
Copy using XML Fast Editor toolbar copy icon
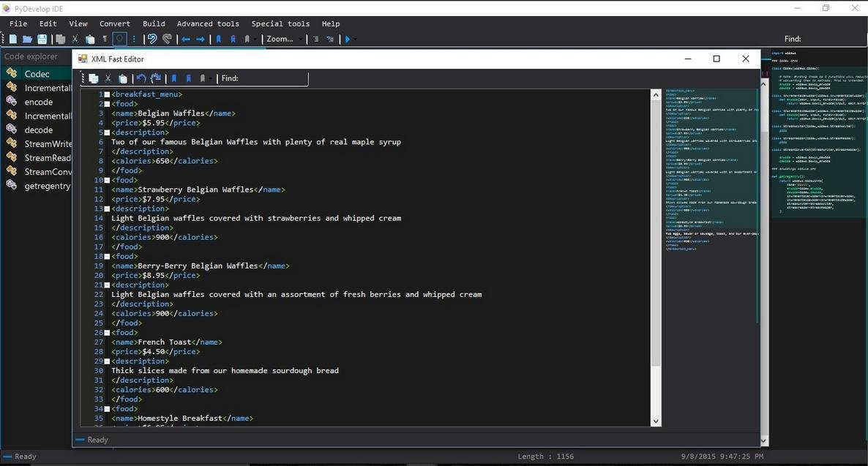(x=94, y=78)
